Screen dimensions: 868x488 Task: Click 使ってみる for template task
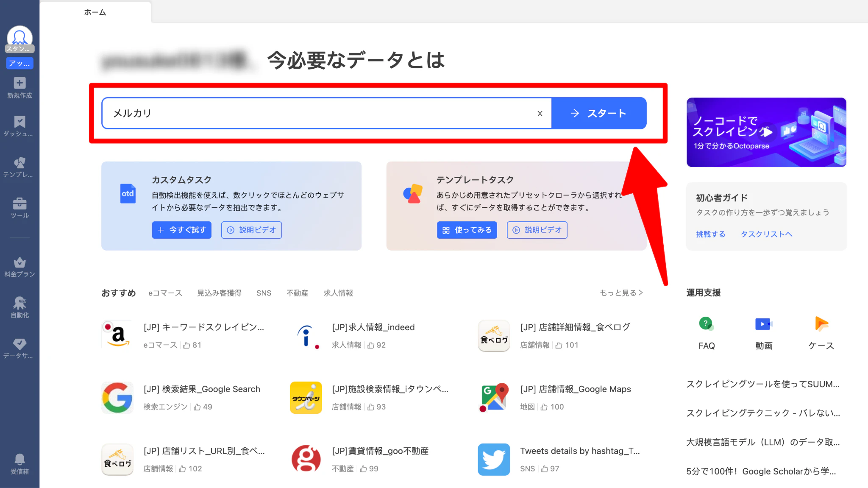point(467,230)
